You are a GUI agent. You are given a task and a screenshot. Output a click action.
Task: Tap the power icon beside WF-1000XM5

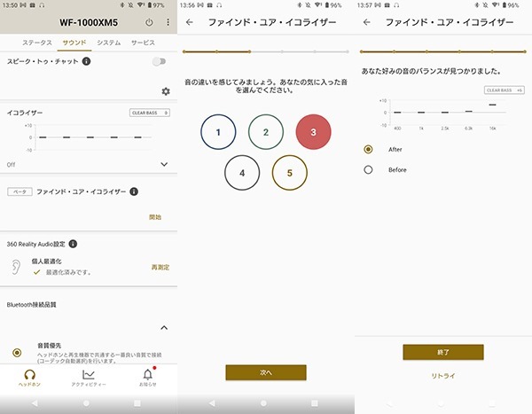149,22
